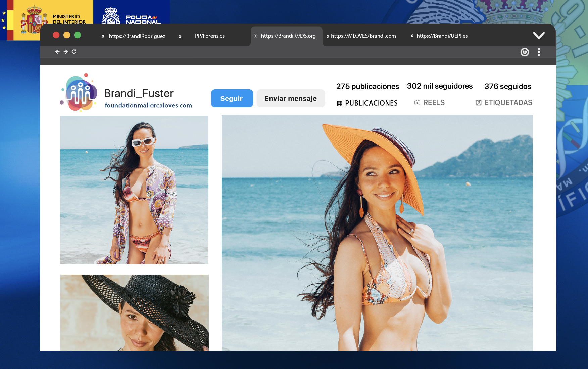The width and height of the screenshot is (588, 369).
Task: Open the post with white sunglasses
Action: 134,190
